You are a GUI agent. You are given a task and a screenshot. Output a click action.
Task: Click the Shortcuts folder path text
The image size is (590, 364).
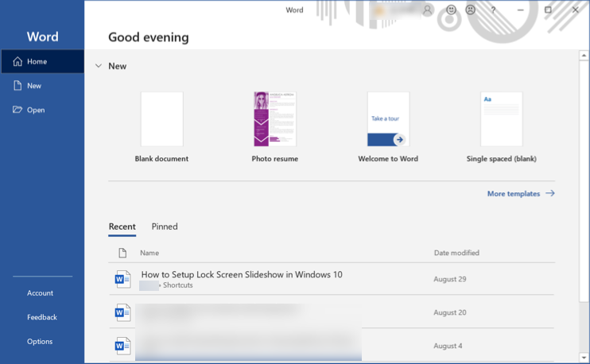(178, 285)
